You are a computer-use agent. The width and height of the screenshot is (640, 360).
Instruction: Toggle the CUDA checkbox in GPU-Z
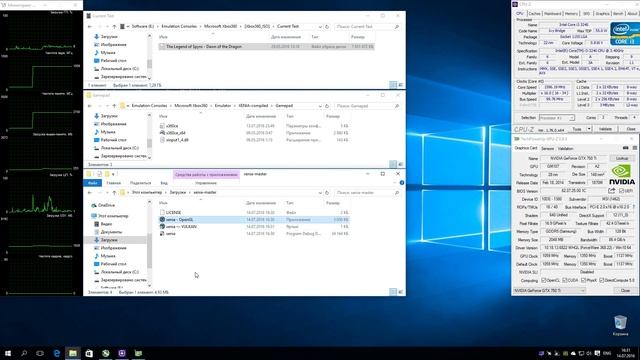[565, 280]
